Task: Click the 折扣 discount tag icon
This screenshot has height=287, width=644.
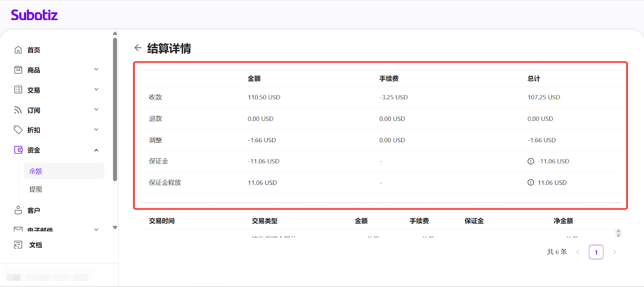Action: click(18, 130)
